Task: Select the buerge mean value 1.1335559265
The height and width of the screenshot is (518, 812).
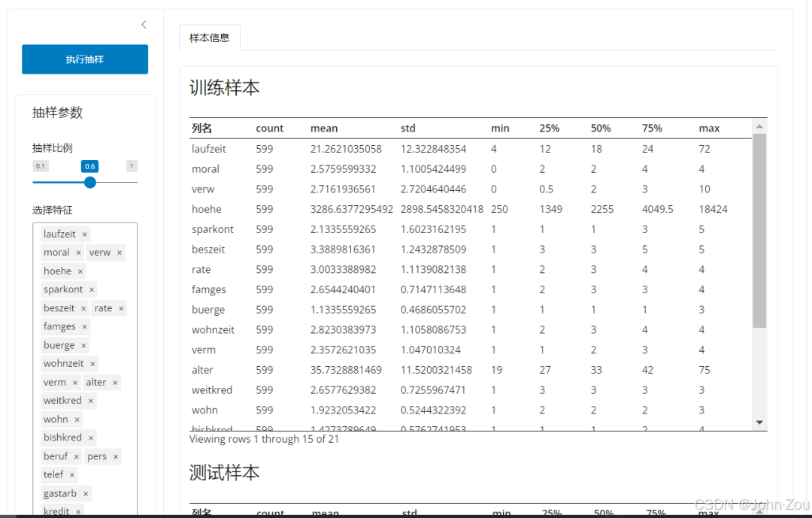Action: coord(344,310)
